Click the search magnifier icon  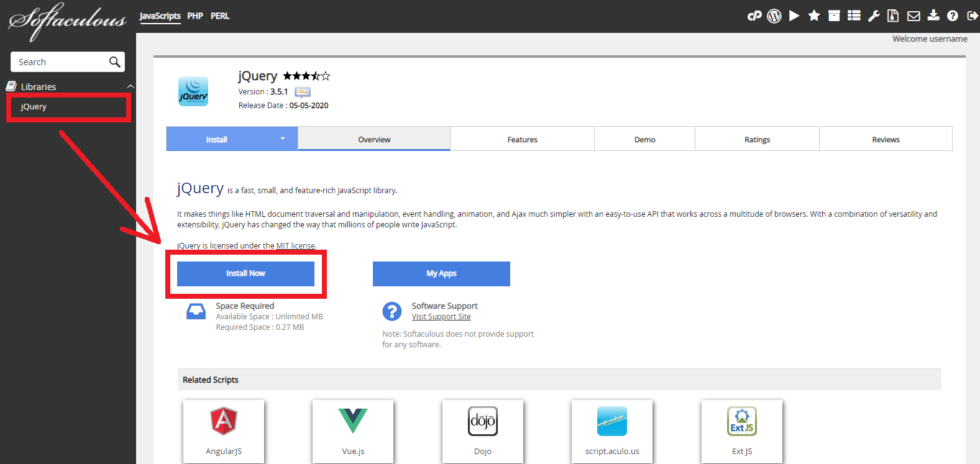tap(114, 62)
